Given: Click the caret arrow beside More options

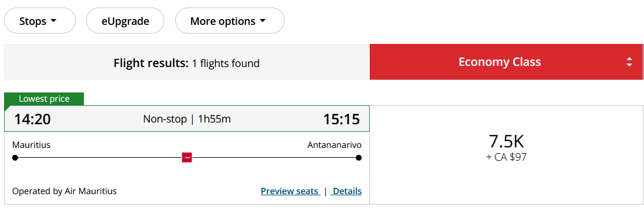Looking at the screenshot, I should point(263,21).
